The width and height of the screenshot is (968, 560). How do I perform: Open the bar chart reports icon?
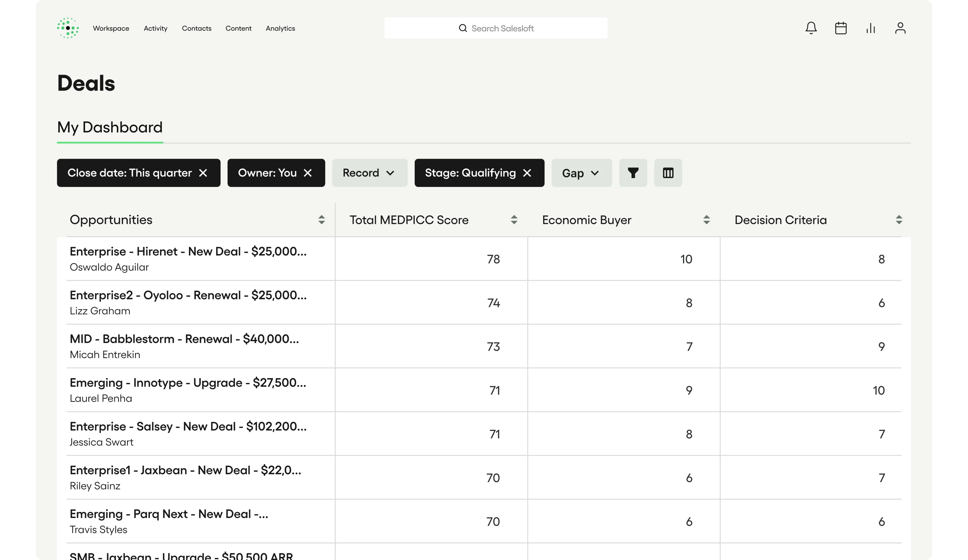coord(871,28)
